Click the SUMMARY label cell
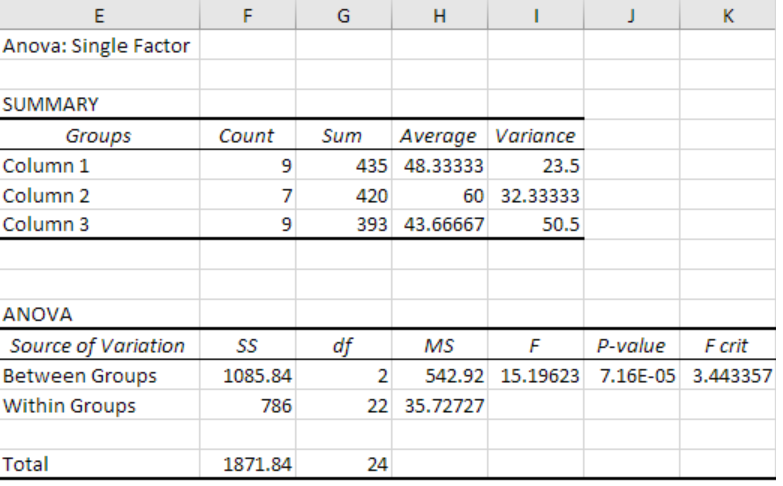The image size is (783, 486). coord(99,104)
